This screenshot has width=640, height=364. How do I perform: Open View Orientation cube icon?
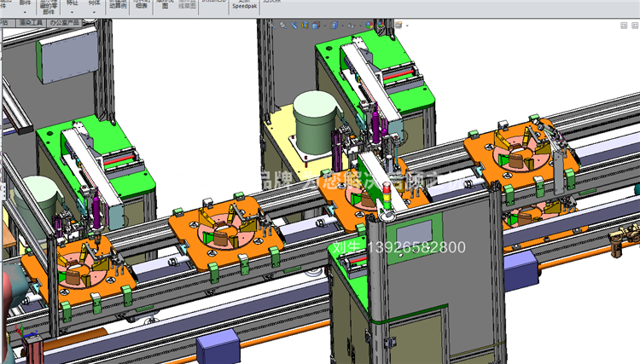coord(316,26)
